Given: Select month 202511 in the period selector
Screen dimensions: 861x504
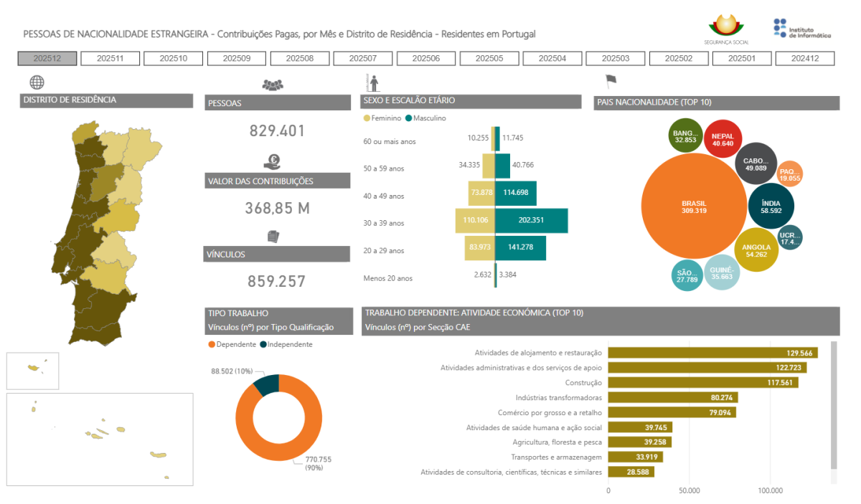Looking at the screenshot, I should [x=110, y=59].
